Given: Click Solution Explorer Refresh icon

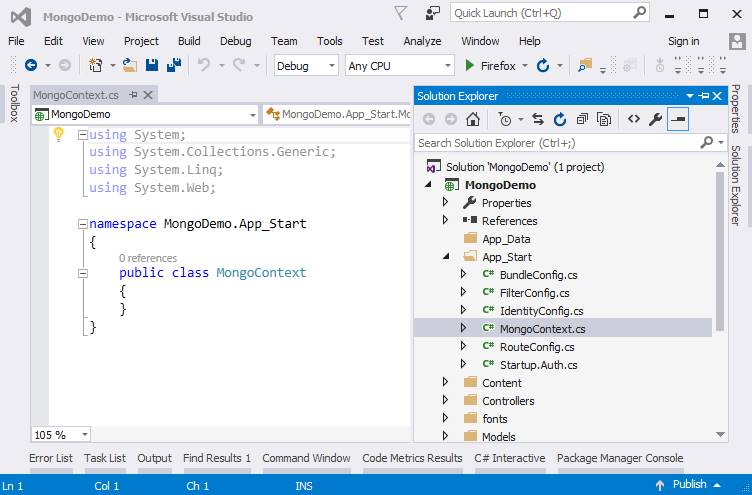Looking at the screenshot, I should (x=560, y=119).
